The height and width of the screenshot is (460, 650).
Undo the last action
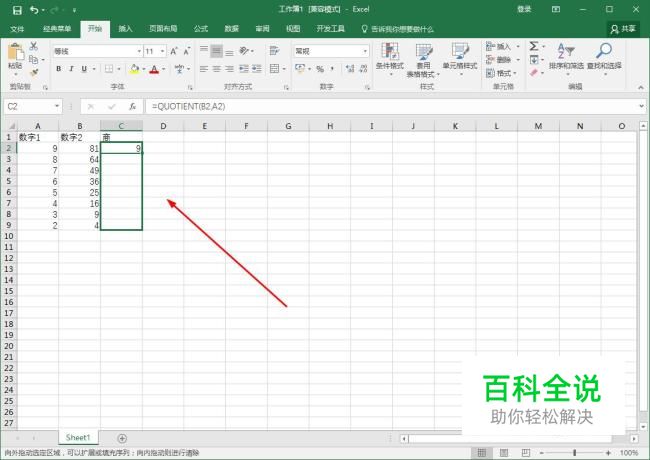pos(34,10)
